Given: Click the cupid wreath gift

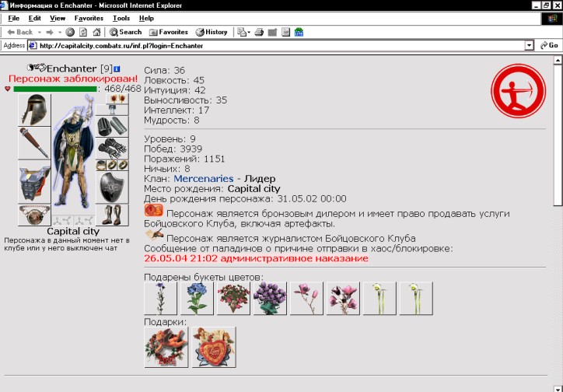Looking at the screenshot, I should 166,347.
